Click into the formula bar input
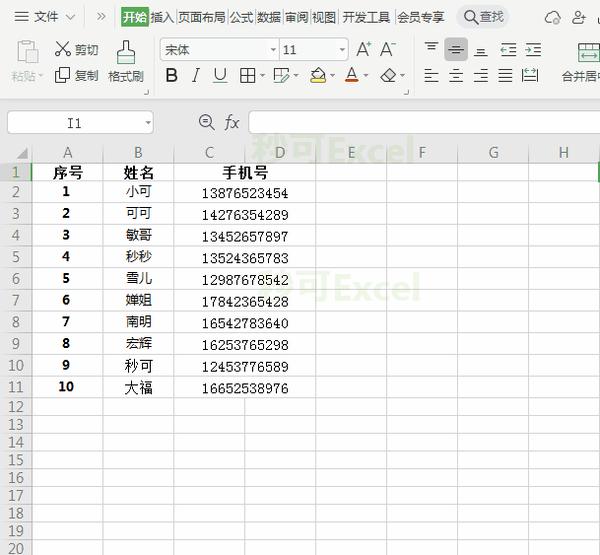 tap(424, 122)
